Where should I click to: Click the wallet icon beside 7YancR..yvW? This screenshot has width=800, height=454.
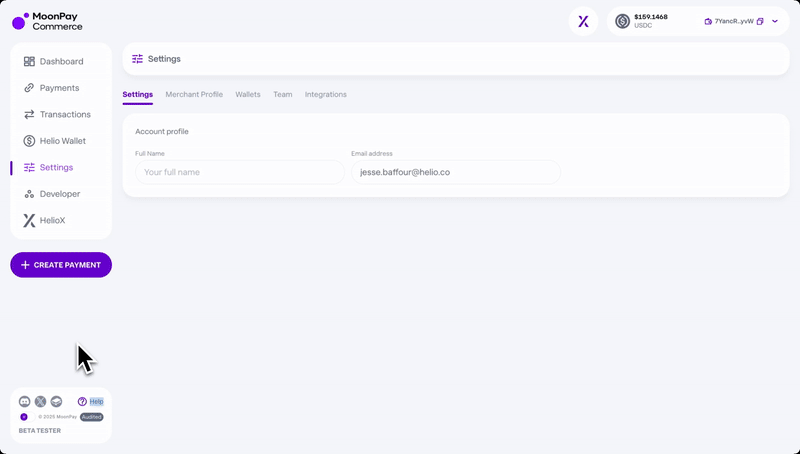[x=708, y=21]
